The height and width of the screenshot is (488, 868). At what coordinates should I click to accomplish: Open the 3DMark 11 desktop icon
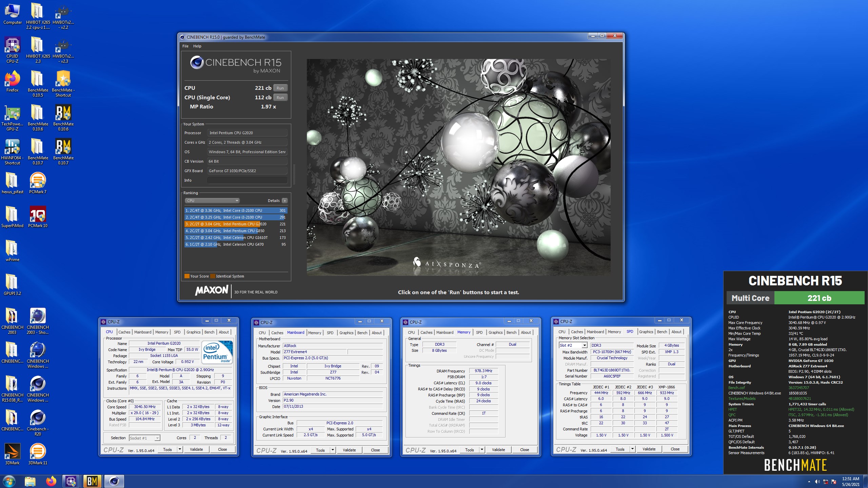pyautogui.click(x=38, y=454)
